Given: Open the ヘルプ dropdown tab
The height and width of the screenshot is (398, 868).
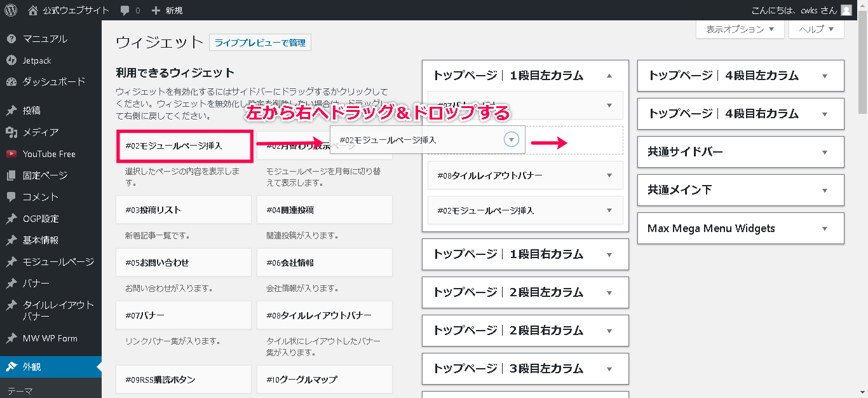Looking at the screenshot, I should [x=816, y=29].
